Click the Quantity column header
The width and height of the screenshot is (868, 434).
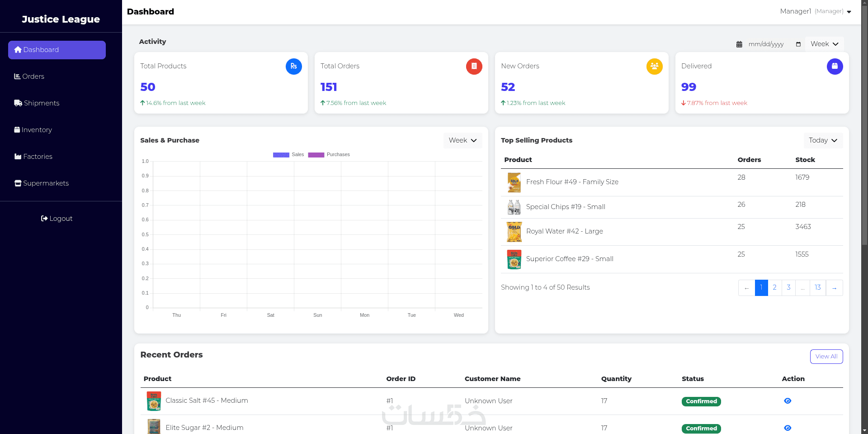click(616, 379)
